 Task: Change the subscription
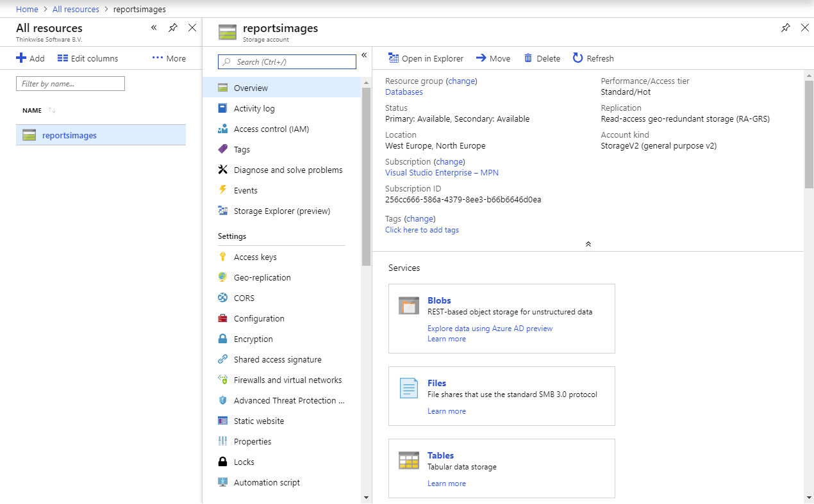pyautogui.click(x=449, y=162)
